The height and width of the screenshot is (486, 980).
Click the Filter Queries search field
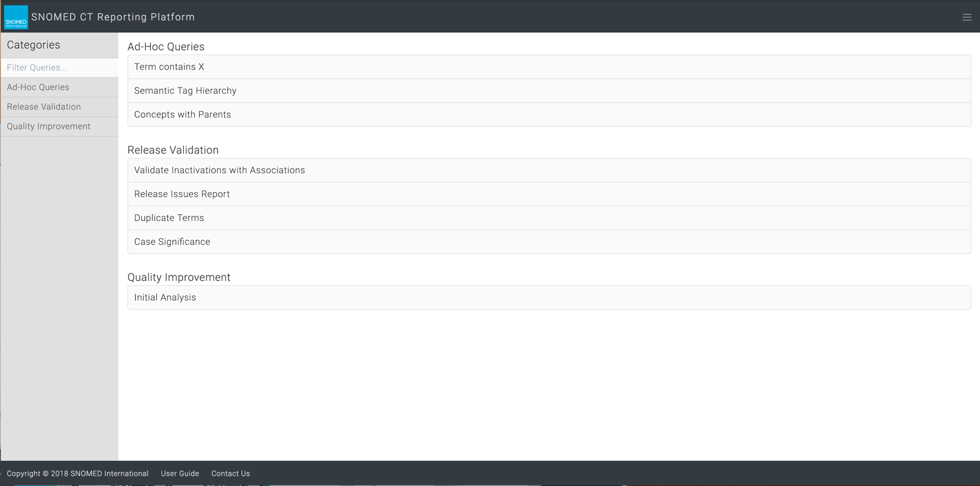tap(59, 67)
